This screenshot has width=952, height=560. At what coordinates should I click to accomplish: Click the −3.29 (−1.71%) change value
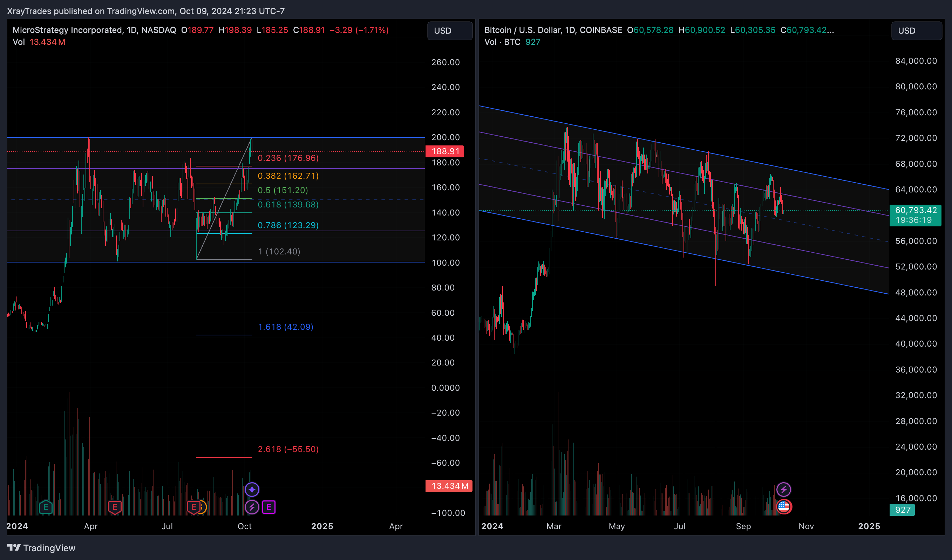[359, 30]
